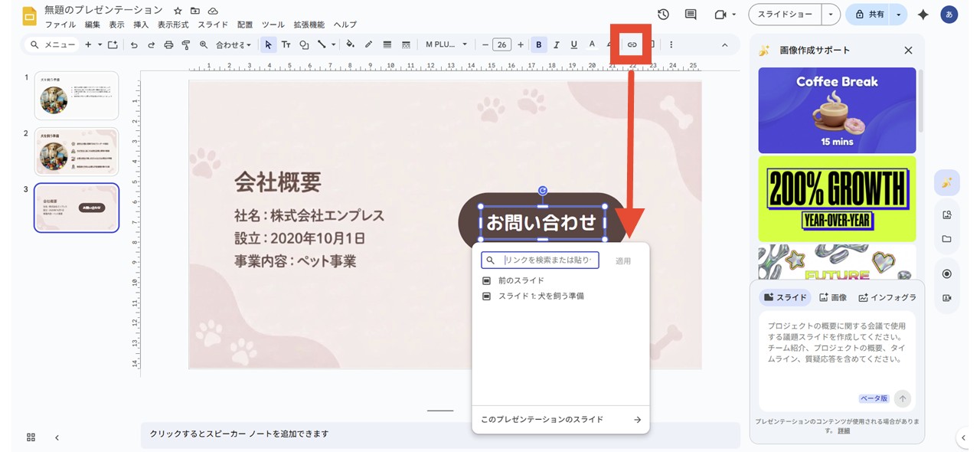This screenshot has width=980, height=452.
Task: Open version history icon
Action: (x=663, y=14)
